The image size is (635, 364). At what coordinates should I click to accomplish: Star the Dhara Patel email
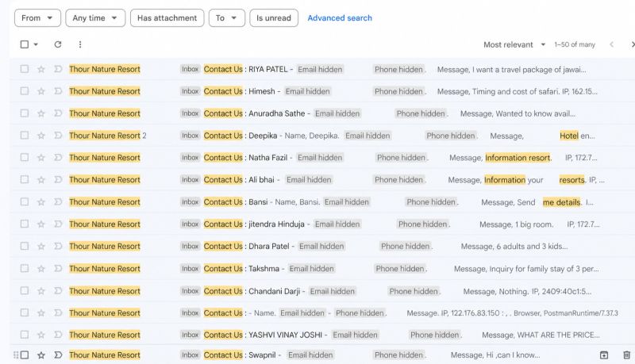[41, 247]
